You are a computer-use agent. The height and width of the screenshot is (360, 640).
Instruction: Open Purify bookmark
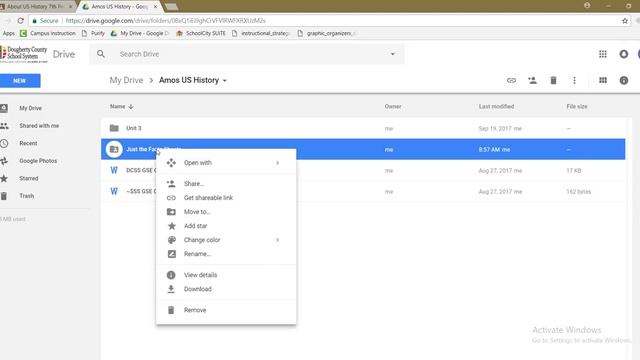tap(93, 33)
